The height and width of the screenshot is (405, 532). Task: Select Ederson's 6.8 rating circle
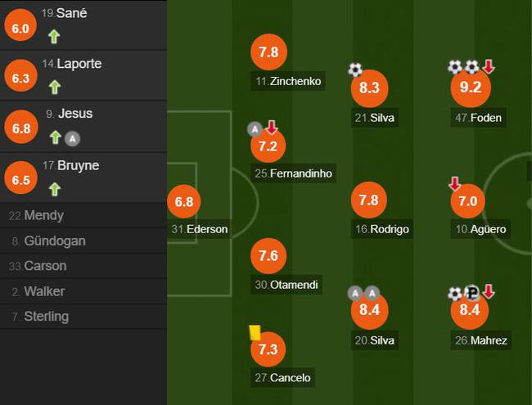pyautogui.click(x=184, y=201)
